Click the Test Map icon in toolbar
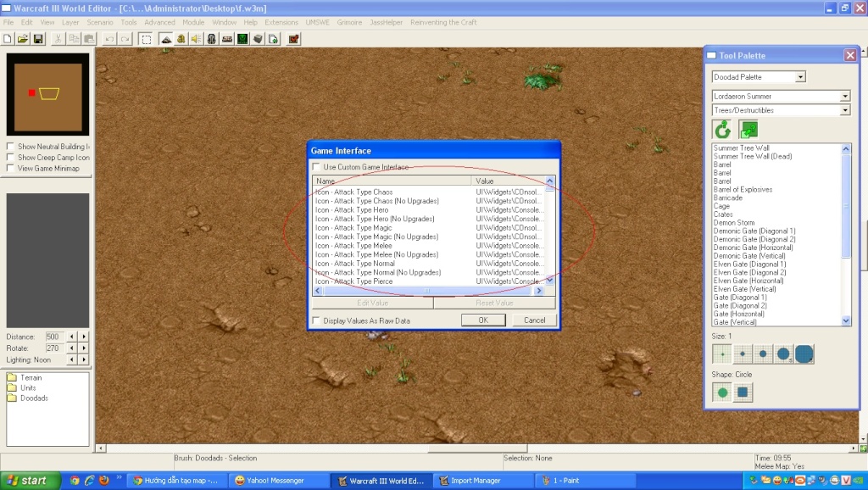 [294, 39]
